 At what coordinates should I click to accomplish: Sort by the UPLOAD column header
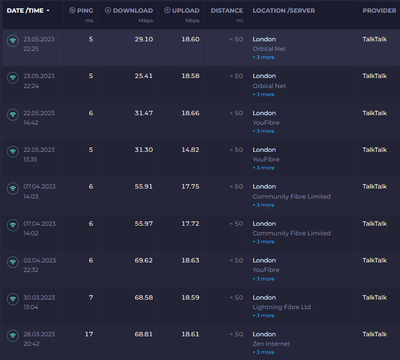point(182,11)
